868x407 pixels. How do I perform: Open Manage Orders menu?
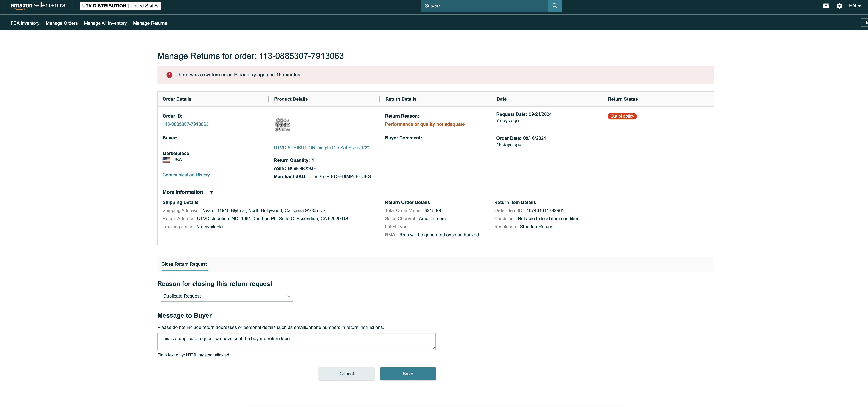(x=62, y=23)
